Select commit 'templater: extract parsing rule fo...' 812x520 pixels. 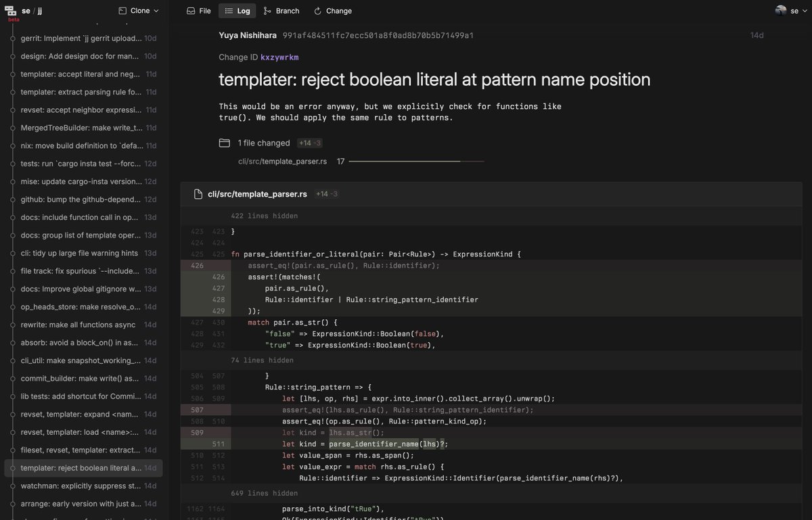pyautogui.click(x=84, y=92)
